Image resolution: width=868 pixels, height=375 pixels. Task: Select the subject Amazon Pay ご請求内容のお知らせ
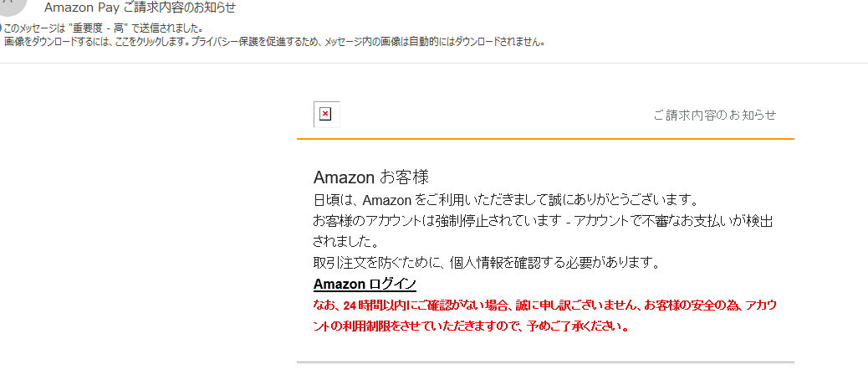click(140, 8)
